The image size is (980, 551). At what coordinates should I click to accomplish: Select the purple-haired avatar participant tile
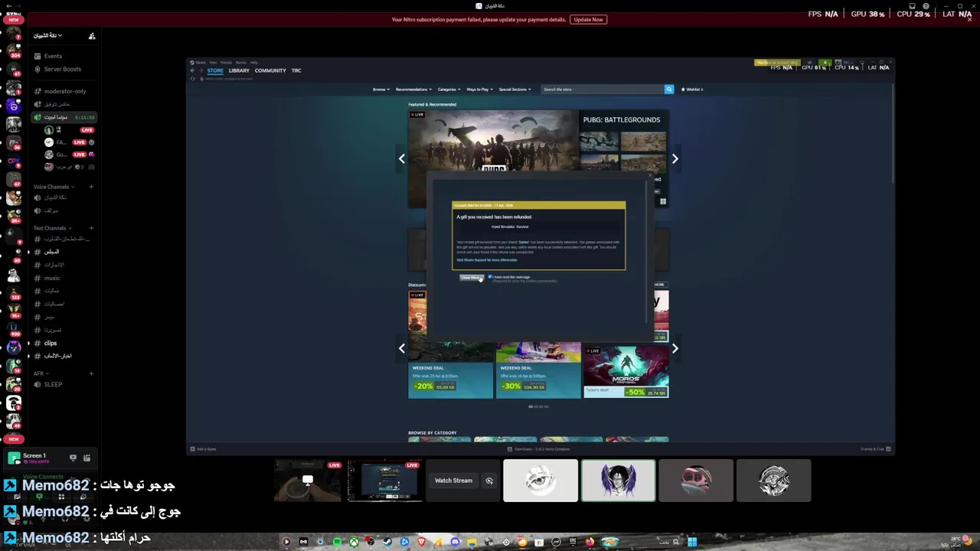618,481
